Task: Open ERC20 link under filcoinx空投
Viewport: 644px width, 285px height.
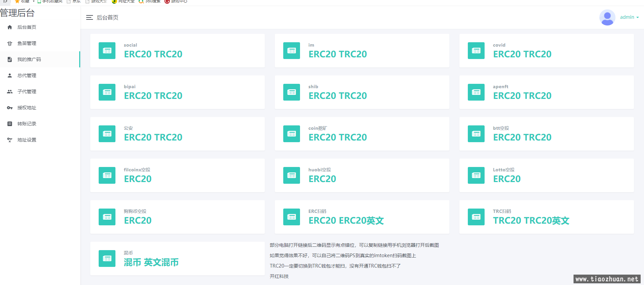Action: [x=138, y=179]
